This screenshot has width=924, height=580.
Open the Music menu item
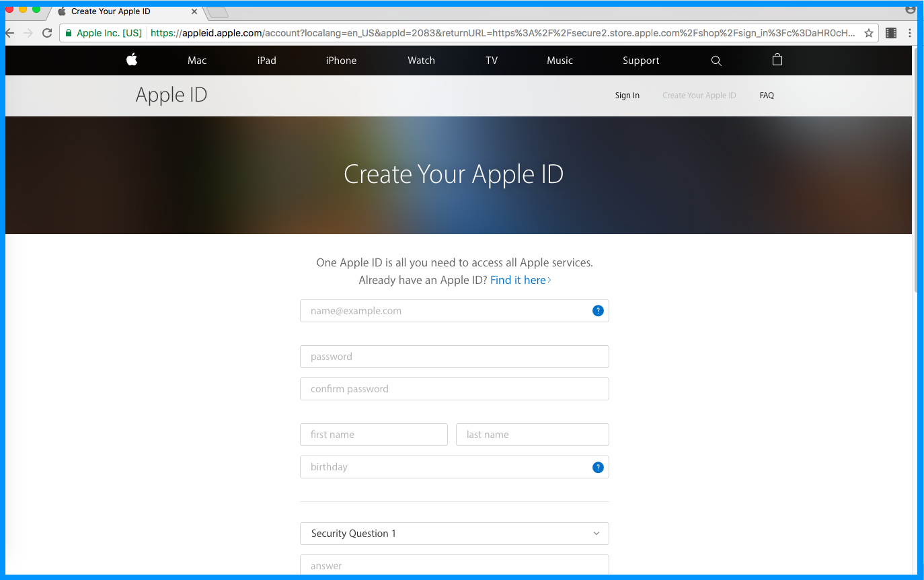[x=560, y=61]
